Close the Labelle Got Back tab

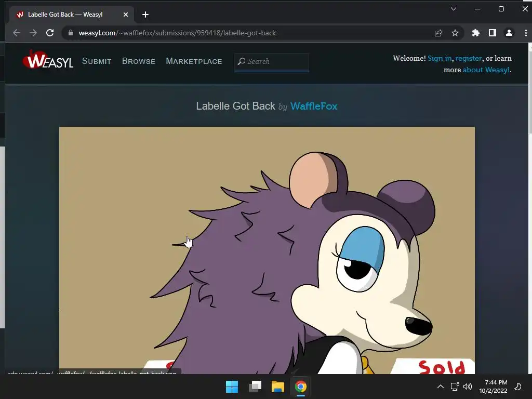click(x=126, y=15)
